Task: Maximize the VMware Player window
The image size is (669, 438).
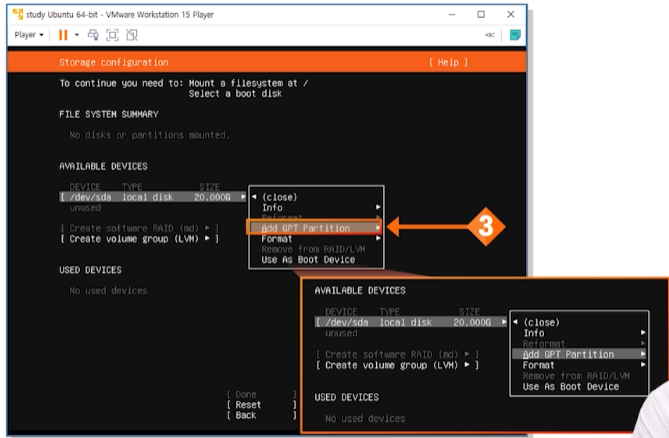Action: 481,15
